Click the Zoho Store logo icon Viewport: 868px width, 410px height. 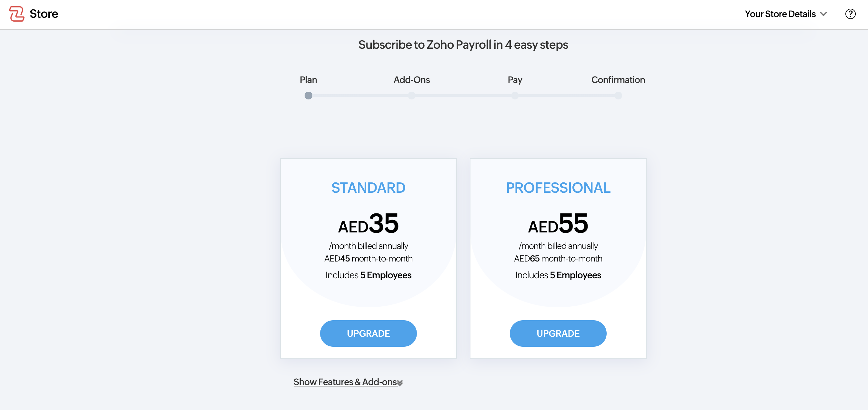pyautogui.click(x=16, y=14)
